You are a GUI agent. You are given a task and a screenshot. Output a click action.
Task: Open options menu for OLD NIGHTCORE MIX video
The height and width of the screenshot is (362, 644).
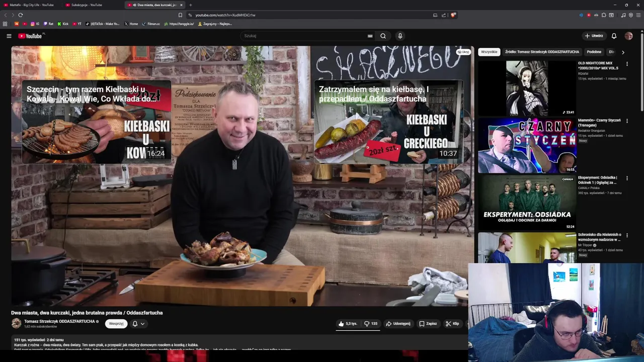627,64
